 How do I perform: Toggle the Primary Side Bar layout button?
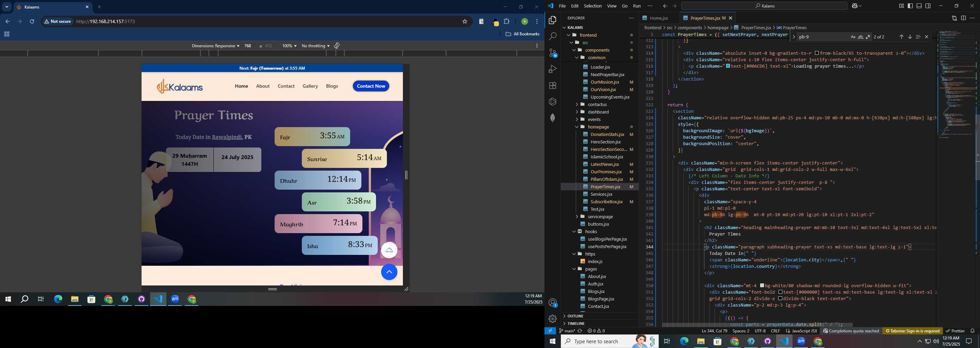click(x=910, y=6)
